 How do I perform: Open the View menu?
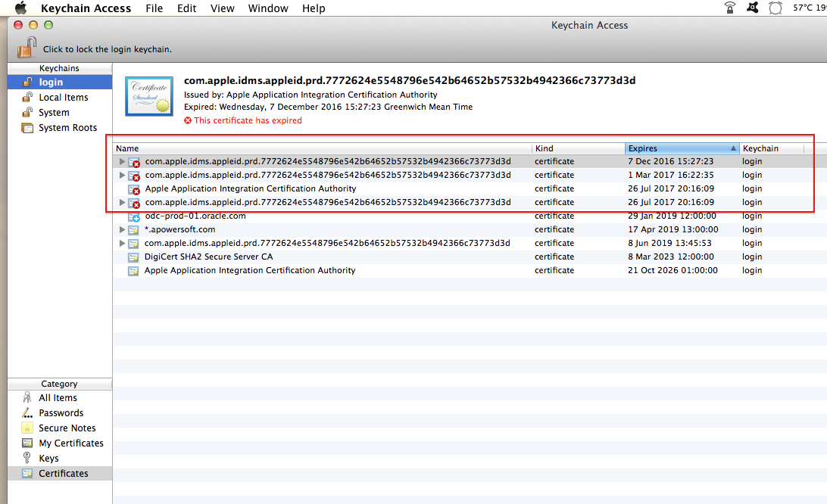click(223, 8)
